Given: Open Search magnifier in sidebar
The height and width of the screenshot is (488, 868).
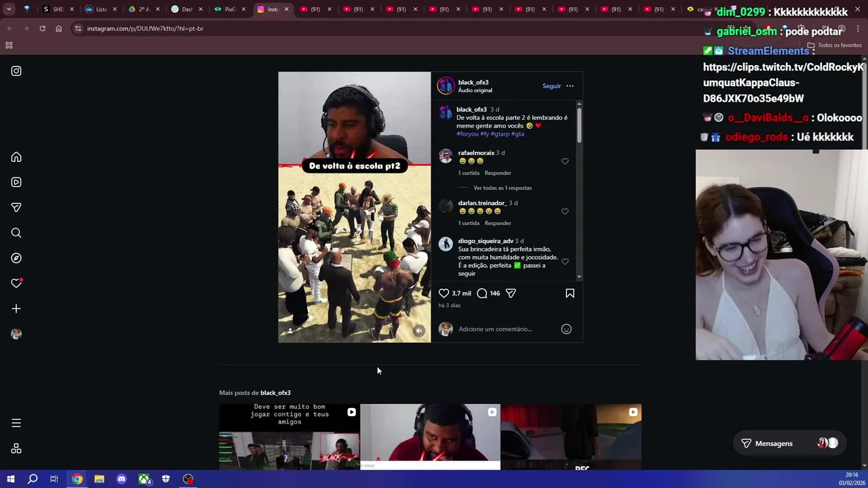Looking at the screenshot, I should [16, 233].
